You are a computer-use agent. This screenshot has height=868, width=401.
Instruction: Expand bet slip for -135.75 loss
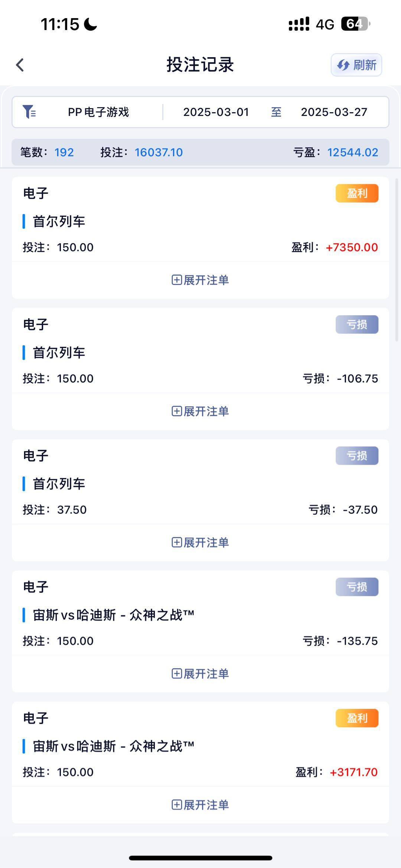click(200, 673)
